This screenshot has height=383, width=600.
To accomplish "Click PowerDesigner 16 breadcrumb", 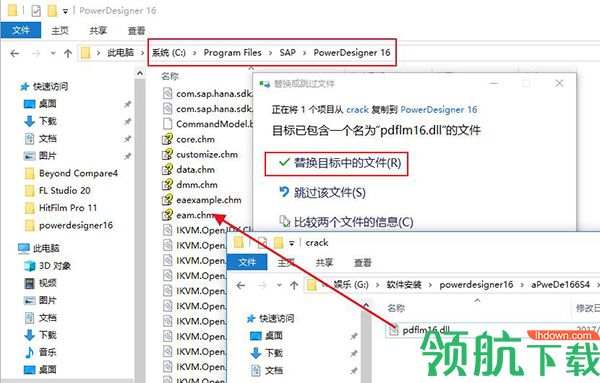I will click(352, 52).
